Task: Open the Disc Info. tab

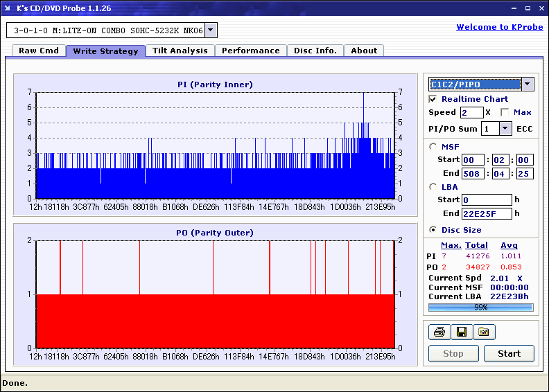Action: point(315,51)
